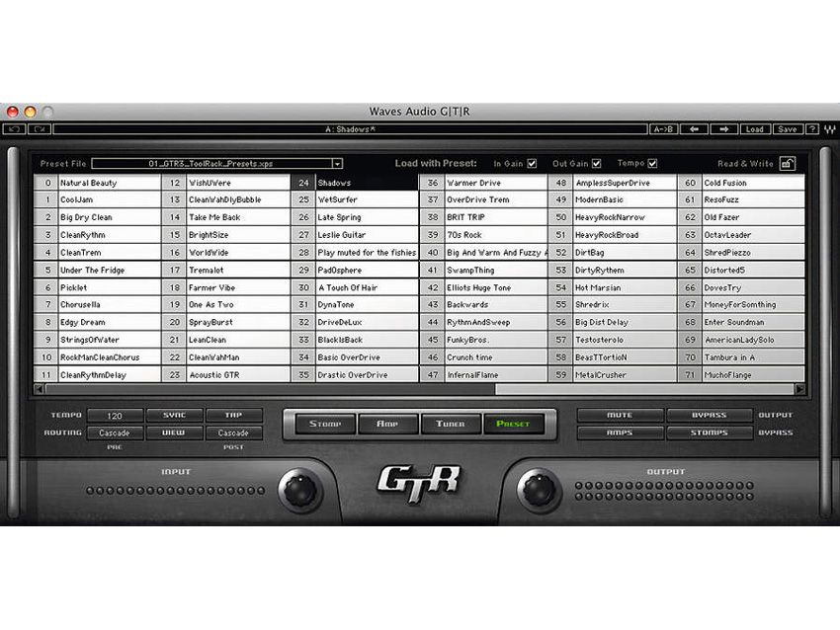Select preset 38 BRIT TRIP
The image size is (840, 630).
(483, 217)
